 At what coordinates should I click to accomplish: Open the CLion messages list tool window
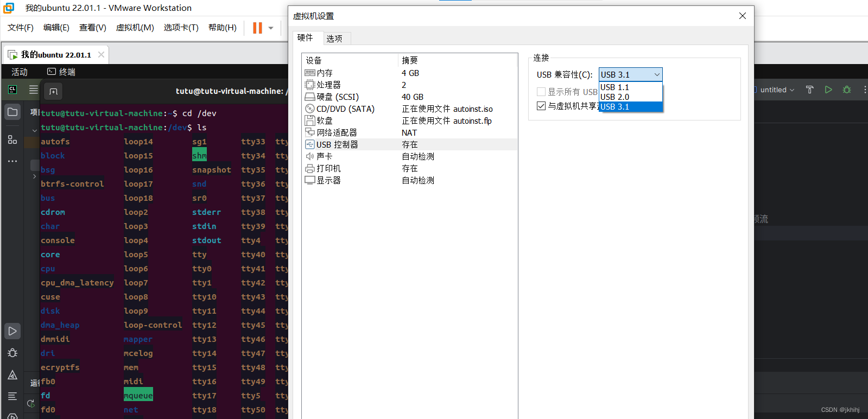click(12, 397)
